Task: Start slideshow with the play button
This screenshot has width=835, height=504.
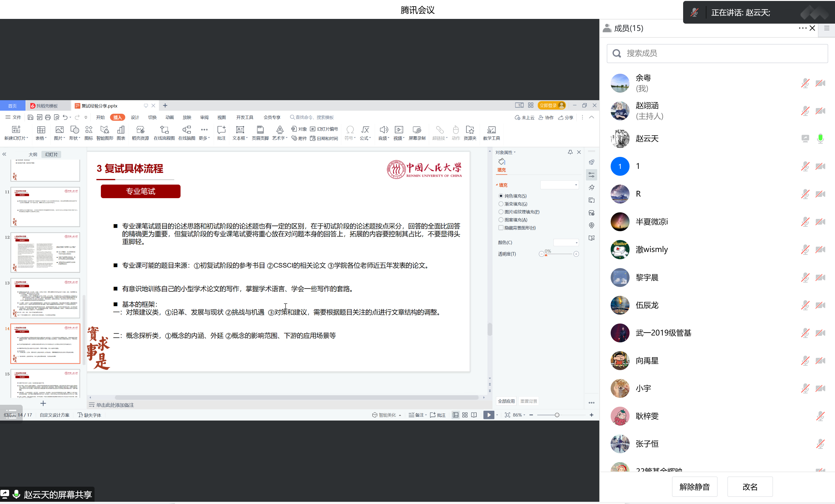Action: 488,415
